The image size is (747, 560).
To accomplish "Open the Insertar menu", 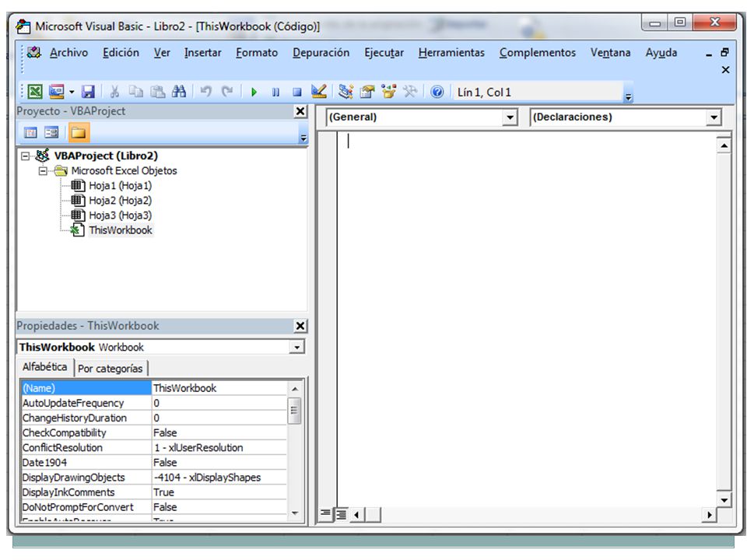I will point(203,52).
